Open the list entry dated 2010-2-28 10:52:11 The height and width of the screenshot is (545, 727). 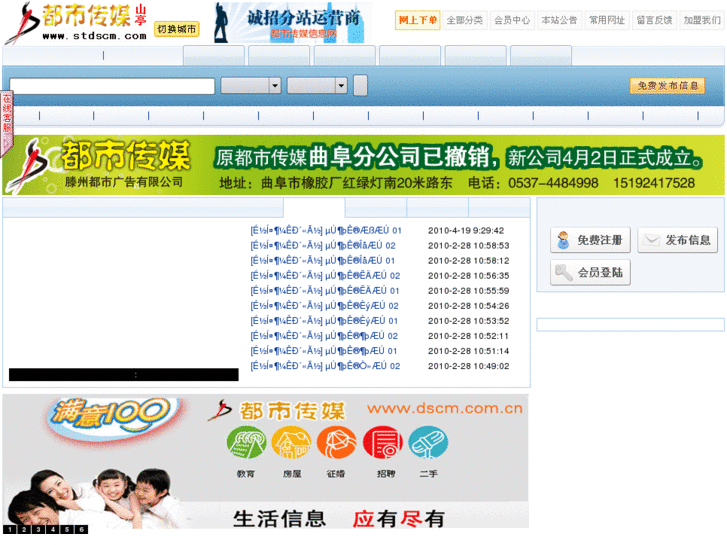pos(324,336)
